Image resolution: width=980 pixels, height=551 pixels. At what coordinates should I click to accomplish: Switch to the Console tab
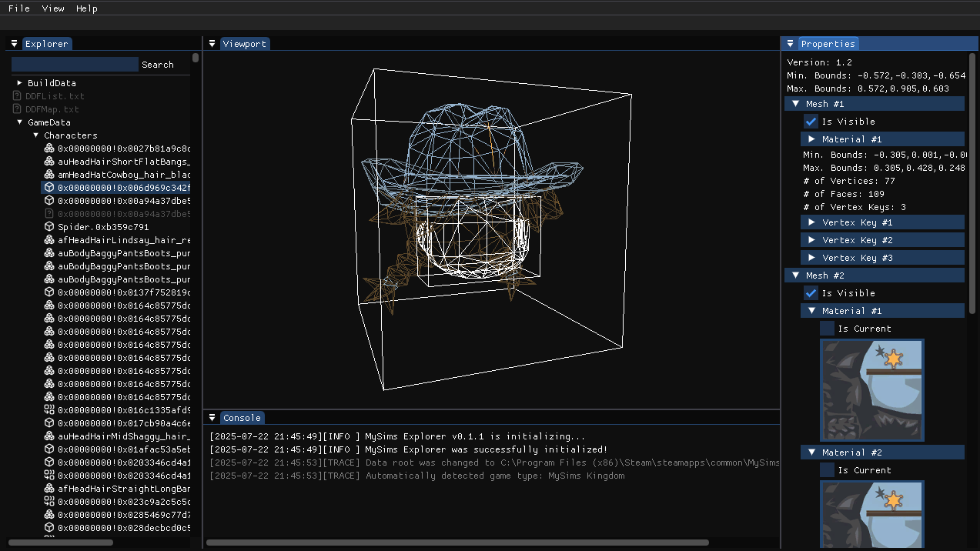242,417
